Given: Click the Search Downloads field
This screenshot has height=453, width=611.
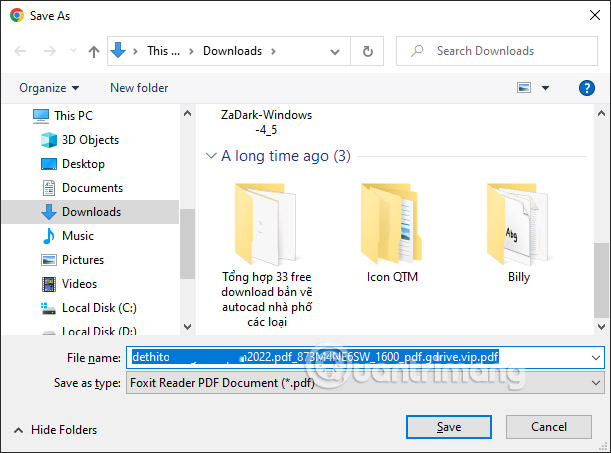Looking at the screenshot, I should point(497,51).
